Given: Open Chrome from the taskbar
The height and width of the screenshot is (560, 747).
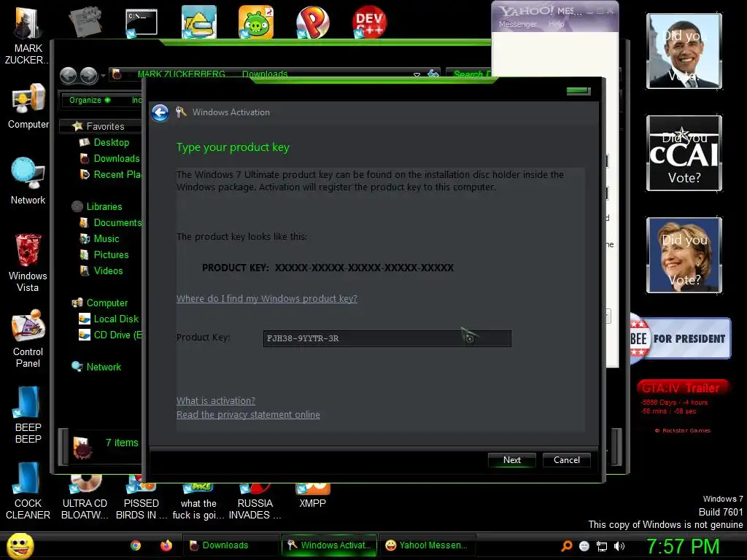Looking at the screenshot, I should 136,545.
